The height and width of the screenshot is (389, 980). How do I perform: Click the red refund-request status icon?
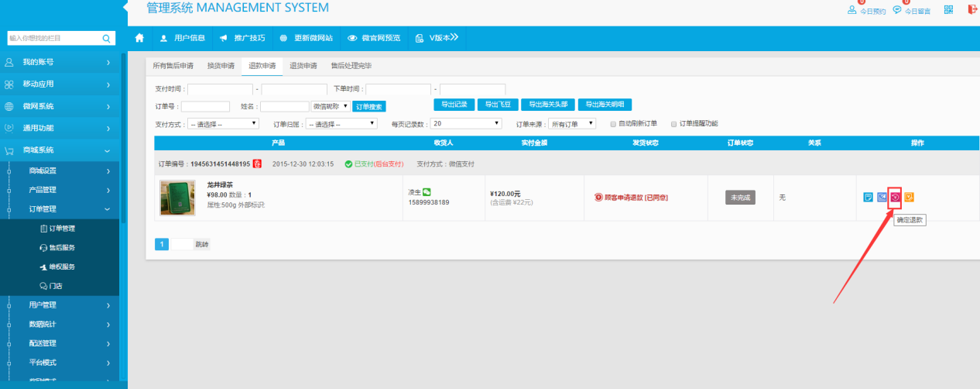click(598, 198)
